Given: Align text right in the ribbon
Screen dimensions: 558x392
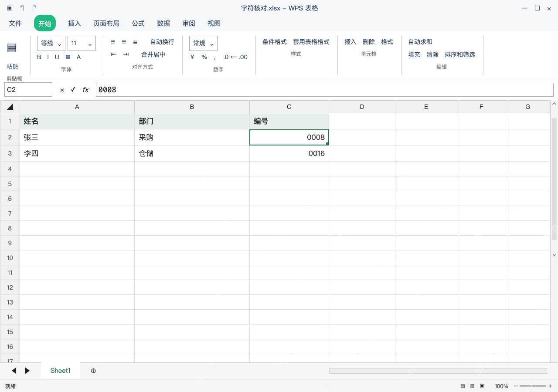Looking at the screenshot, I should click(135, 42).
